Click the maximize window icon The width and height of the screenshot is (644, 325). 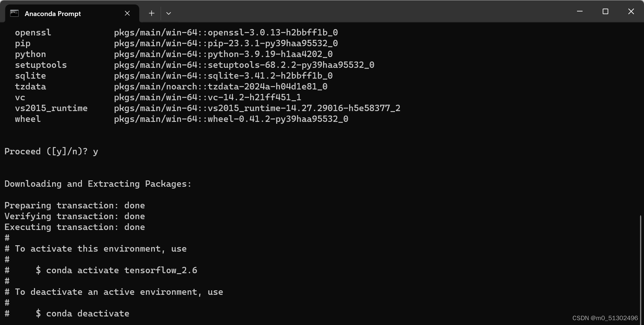click(605, 11)
